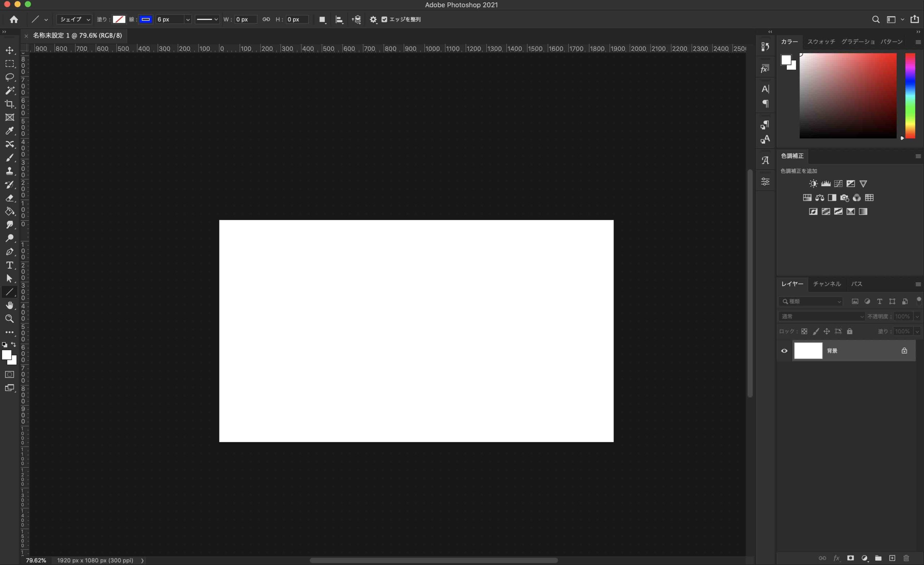
Task: Switch to the スウォッチ tab
Action: point(821,42)
